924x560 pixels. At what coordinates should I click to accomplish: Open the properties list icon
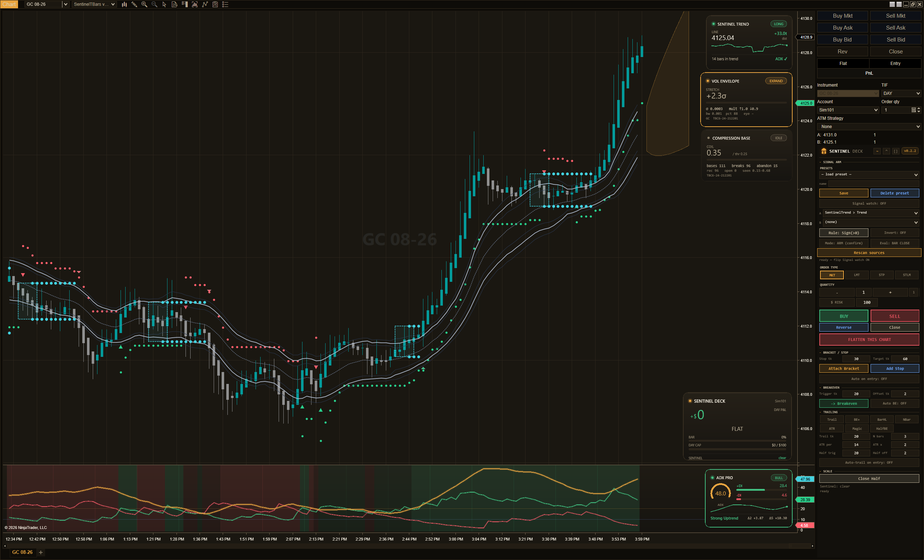click(x=225, y=4)
